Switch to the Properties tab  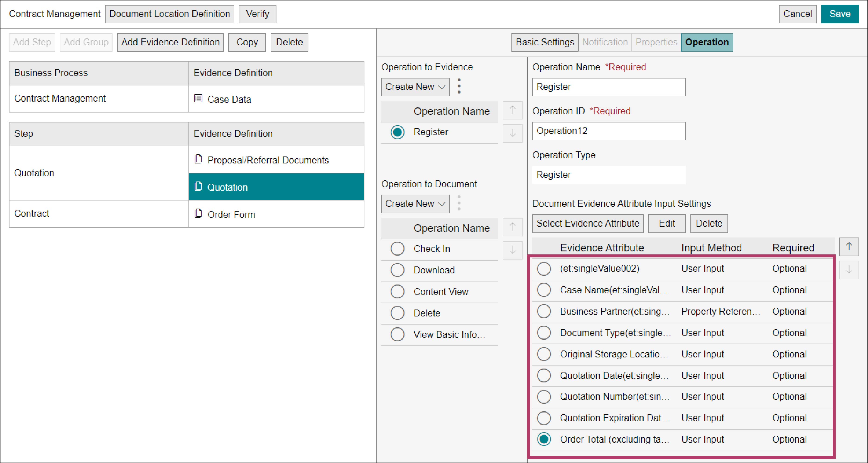tap(656, 42)
